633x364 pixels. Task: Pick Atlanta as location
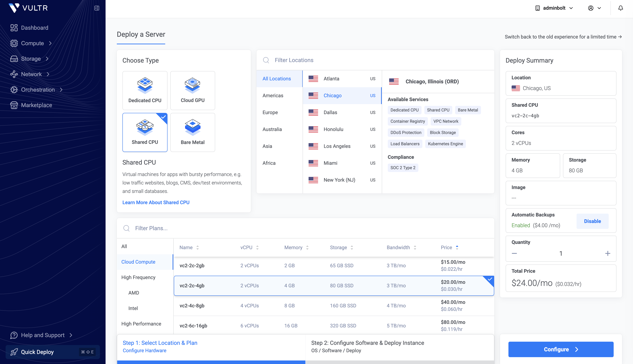(342, 79)
